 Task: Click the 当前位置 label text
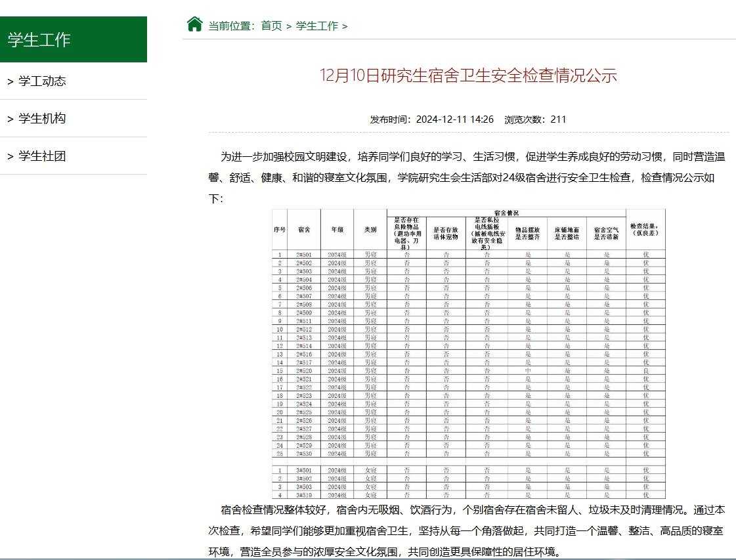[231, 26]
